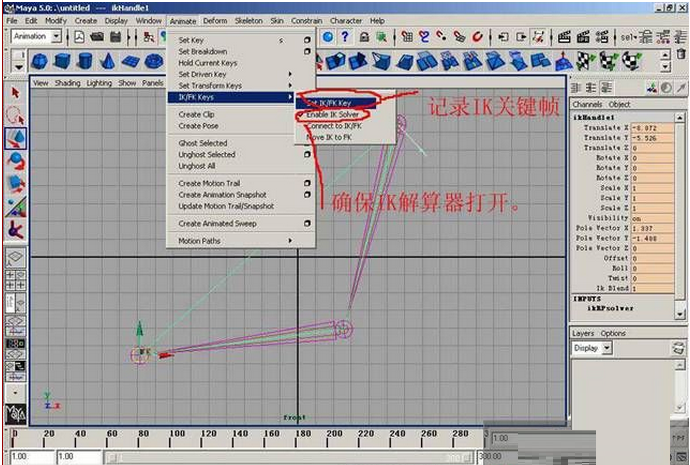Activate the Move tool in toolbox
The height and width of the screenshot is (465, 690).
[15, 138]
